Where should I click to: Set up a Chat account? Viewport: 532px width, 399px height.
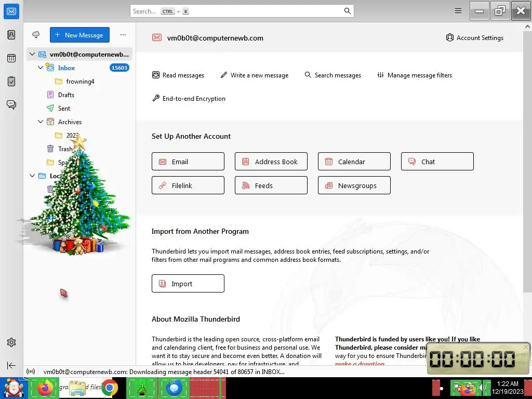tap(437, 162)
